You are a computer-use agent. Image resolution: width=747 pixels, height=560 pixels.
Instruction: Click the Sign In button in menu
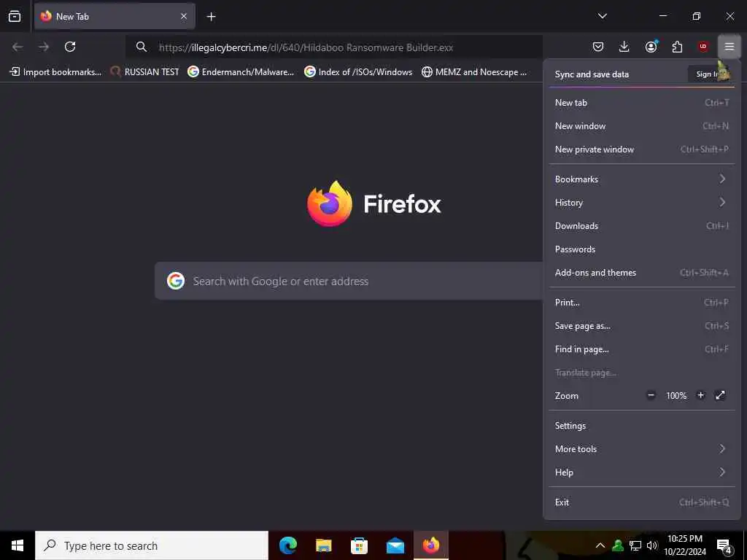710,74
